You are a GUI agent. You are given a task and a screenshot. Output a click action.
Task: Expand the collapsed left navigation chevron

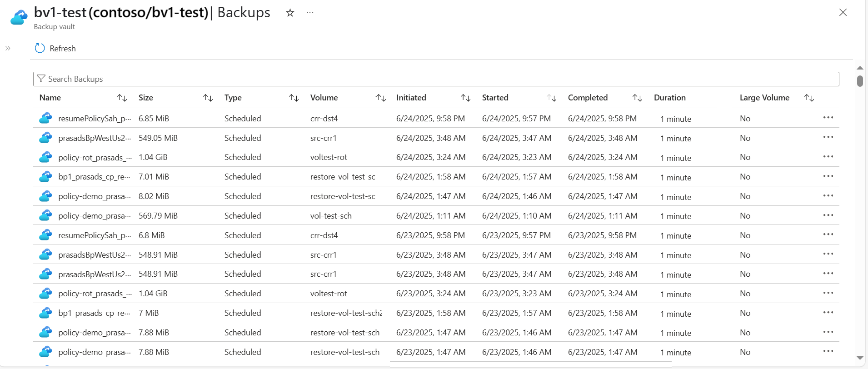(8, 48)
